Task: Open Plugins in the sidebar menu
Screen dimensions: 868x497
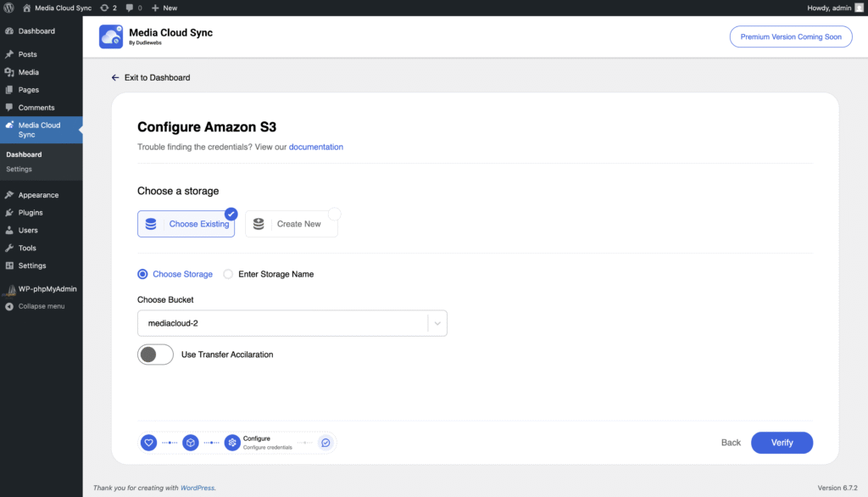Action: (31, 213)
